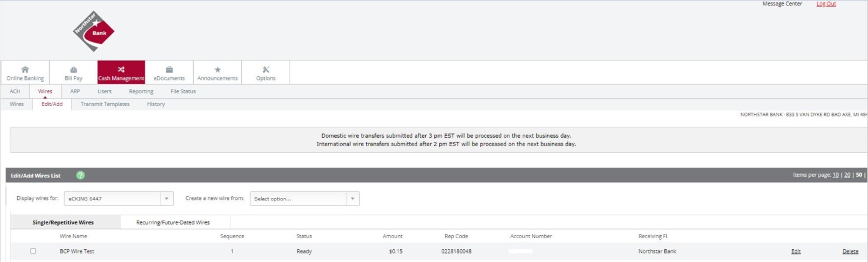Click the green help question mark icon
The height and width of the screenshot is (262, 868).
point(81,175)
